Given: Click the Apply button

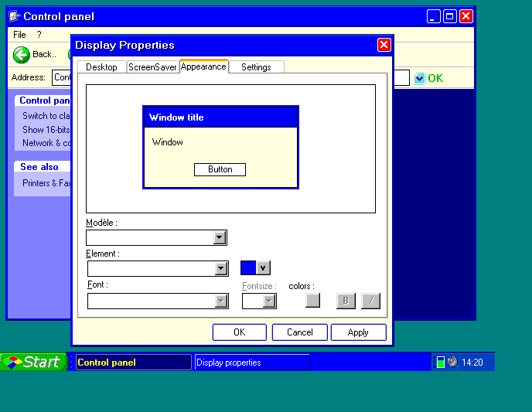Looking at the screenshot, I should point(358,332).
